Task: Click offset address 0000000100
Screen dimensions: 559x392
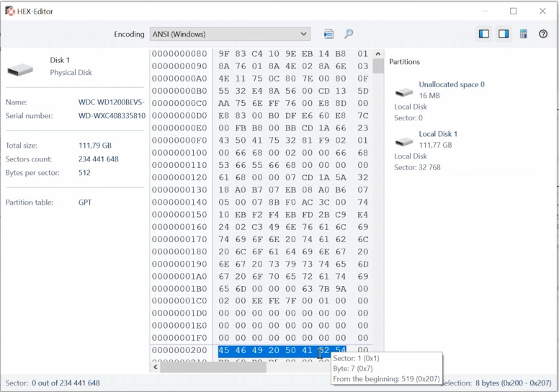Action: tap(179, 153)
